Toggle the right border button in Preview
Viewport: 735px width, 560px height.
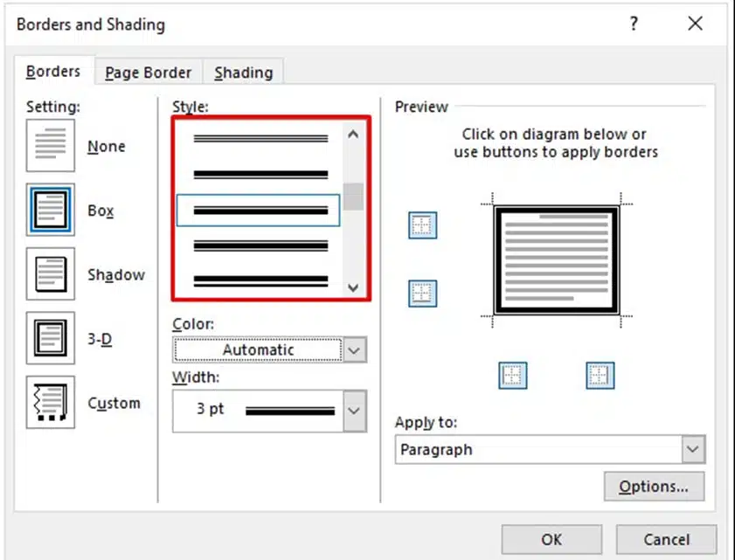pyautogui.click(x=600, y=376)
